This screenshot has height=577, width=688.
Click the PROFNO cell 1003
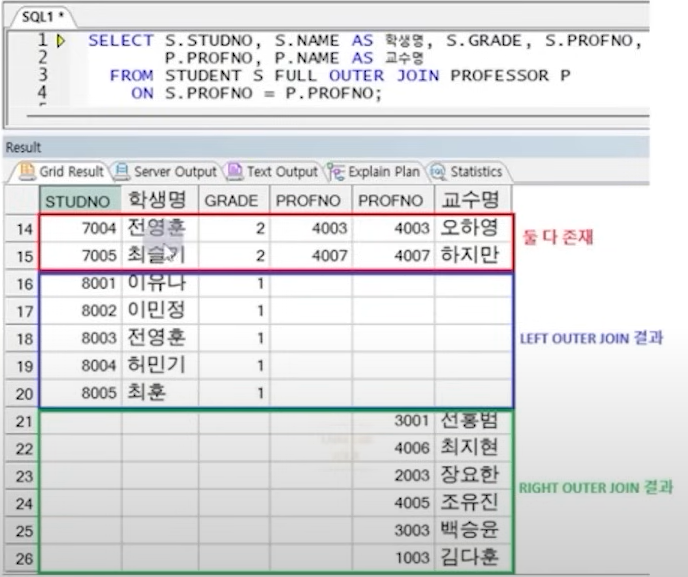[x=394, y=558]
